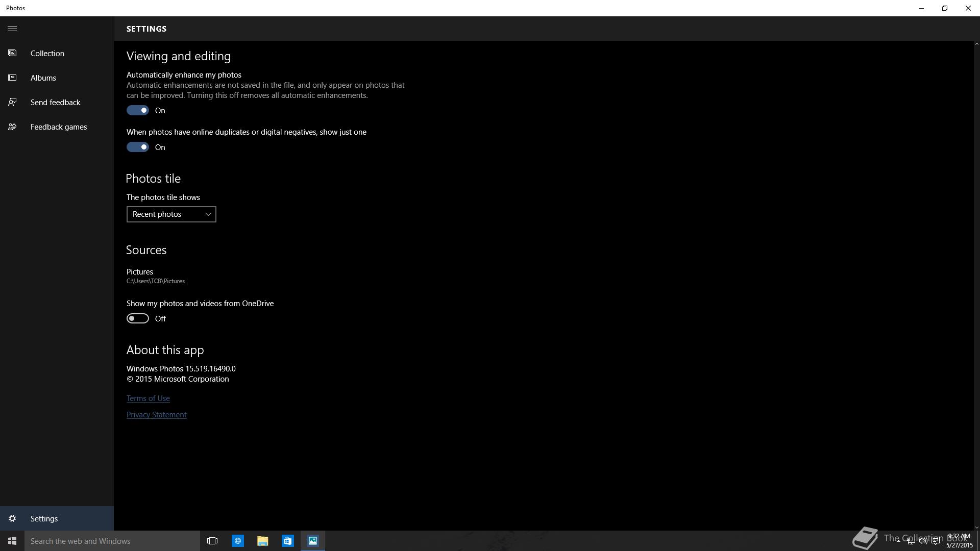Click the Albums sidebar icon
Viewport: 980px width, 551px height.
point(12,78)
